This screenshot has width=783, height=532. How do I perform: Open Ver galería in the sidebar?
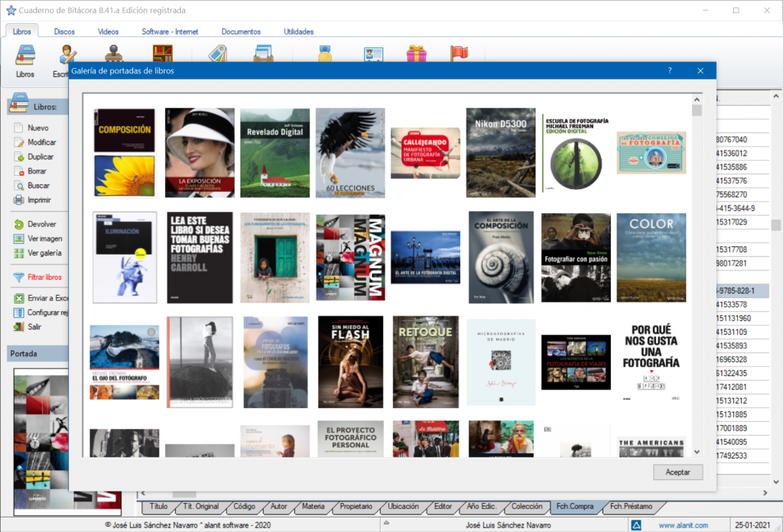click(x=44, y=253)
